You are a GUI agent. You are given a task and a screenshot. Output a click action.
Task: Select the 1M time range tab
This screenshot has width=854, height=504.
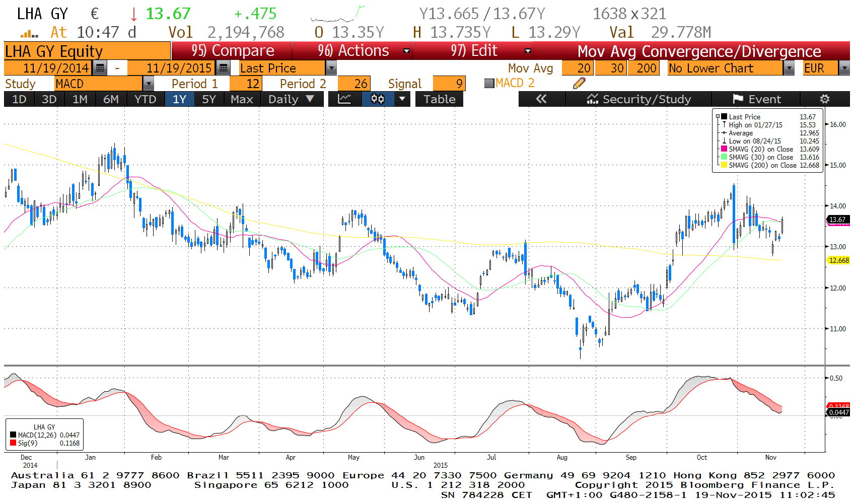click(x=80, y=99)
